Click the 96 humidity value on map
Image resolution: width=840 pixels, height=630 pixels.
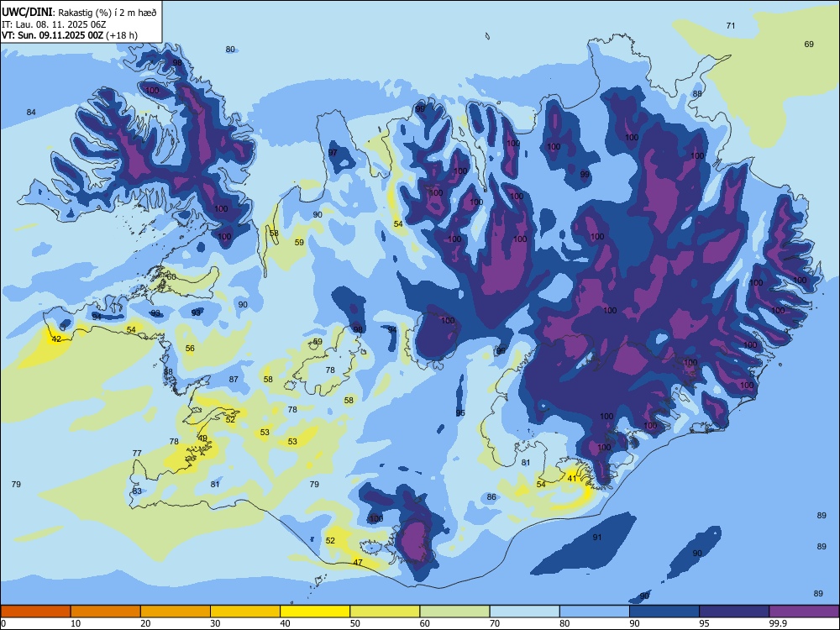click(501, 351)
